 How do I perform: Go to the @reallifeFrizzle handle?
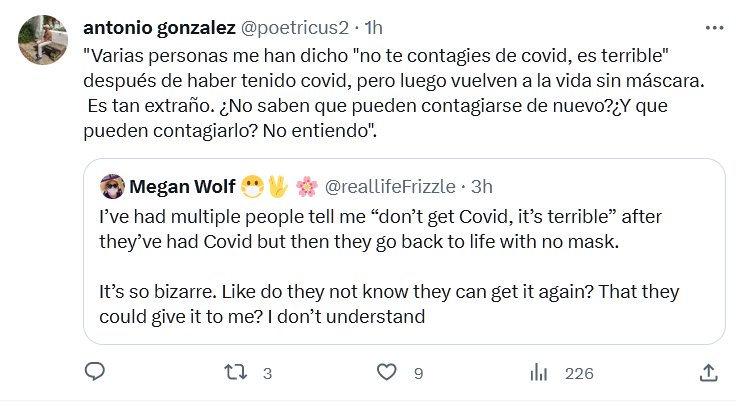coord(389,185)
